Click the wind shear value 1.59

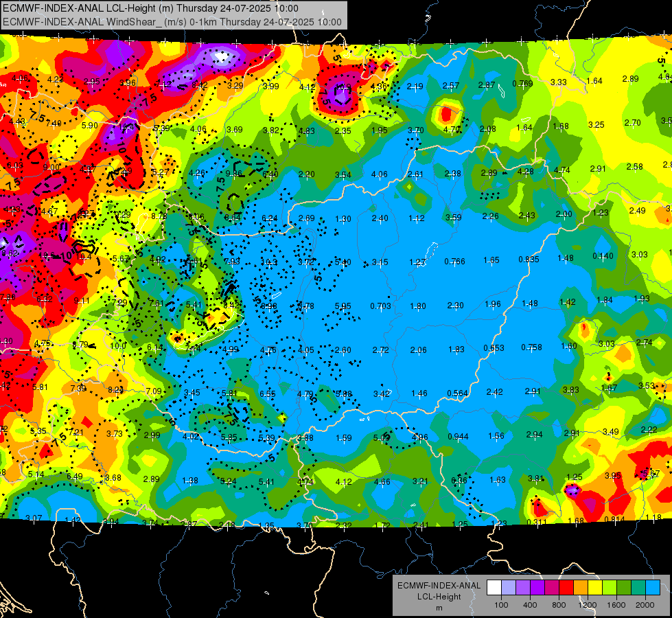click(343, 438)
